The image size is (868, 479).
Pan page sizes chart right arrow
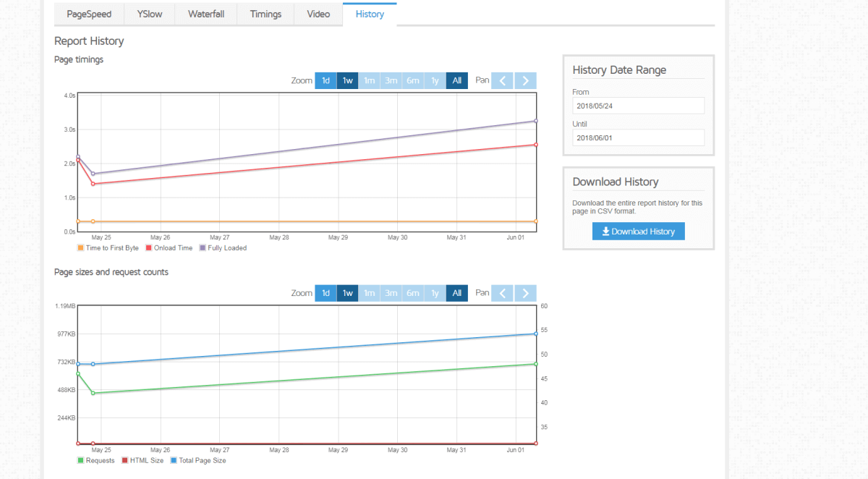point(525,293)
